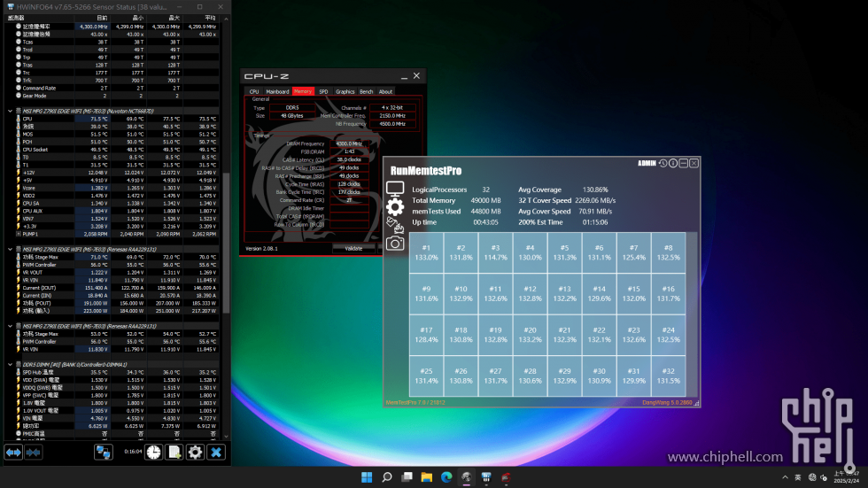
Task: Open About tab in CPU-Z
Action: (x=385, y=92)
